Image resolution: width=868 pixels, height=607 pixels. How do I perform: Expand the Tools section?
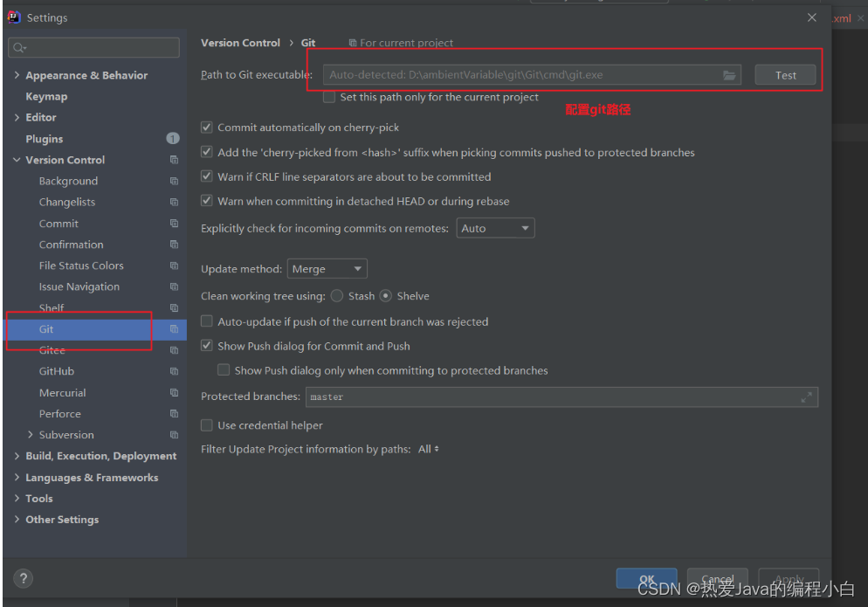(17, 499)
